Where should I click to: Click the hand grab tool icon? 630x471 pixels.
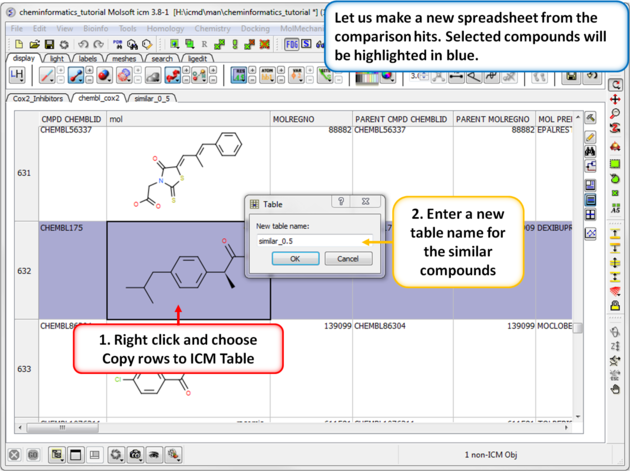(x=615, y=389)
